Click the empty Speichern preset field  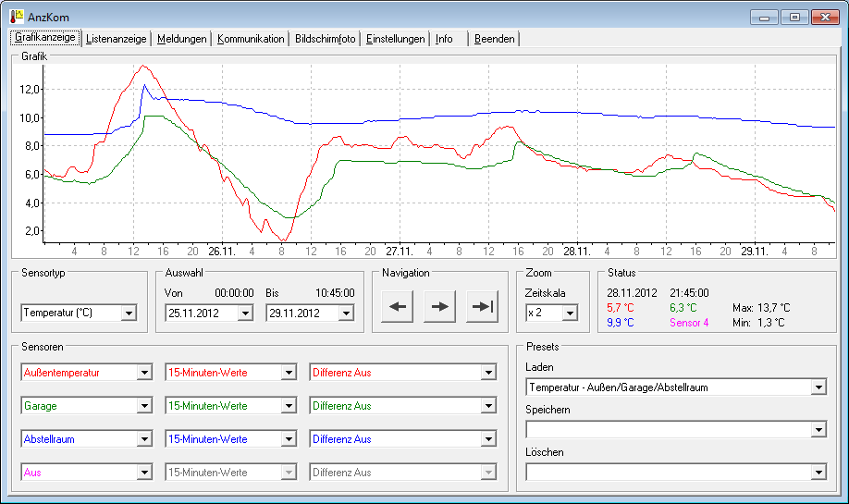668,430
